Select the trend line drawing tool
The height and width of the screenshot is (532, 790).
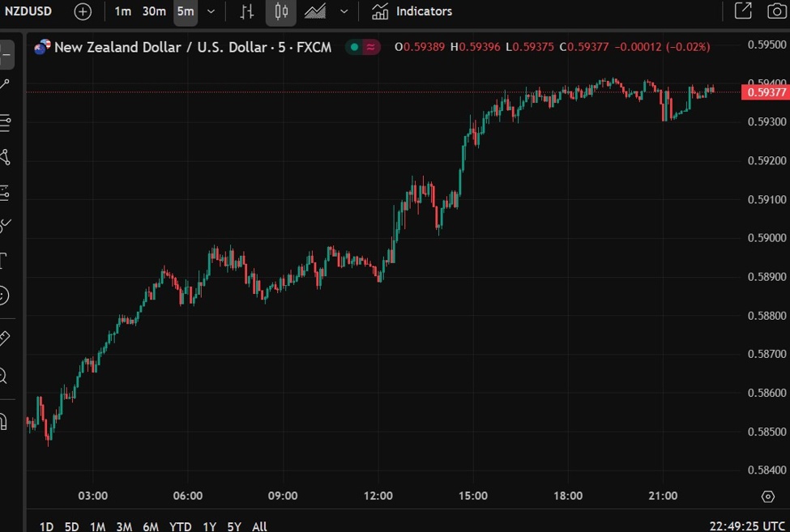click(5, 84)
